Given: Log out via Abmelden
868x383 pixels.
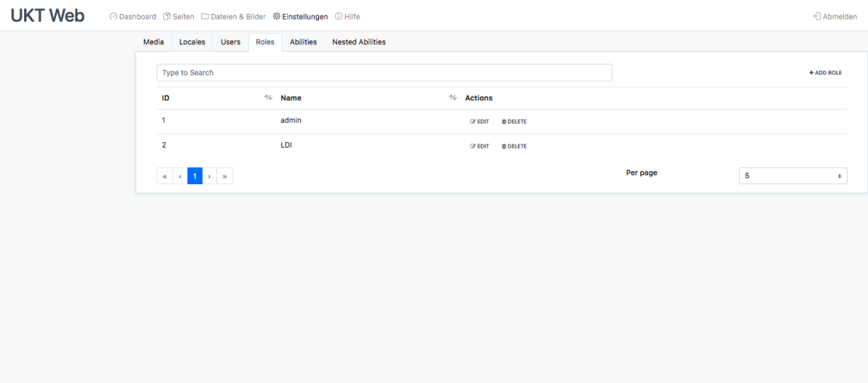Looking at the screenshot, I should point(835,16).
